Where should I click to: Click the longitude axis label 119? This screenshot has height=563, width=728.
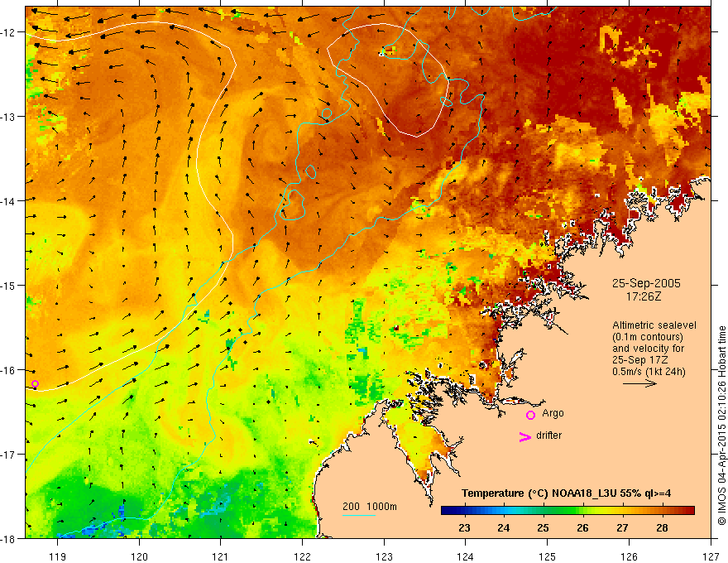[x=58, y=556]
